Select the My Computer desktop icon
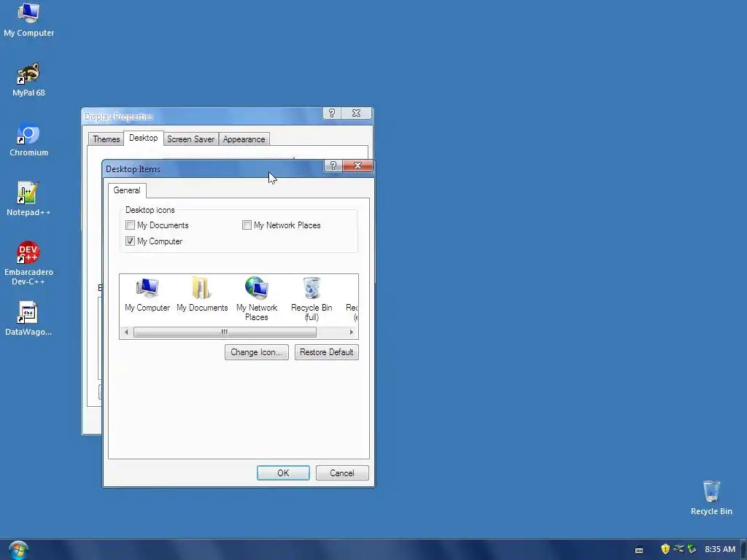This screenshot has width=747, height=560. click(28, 20)
